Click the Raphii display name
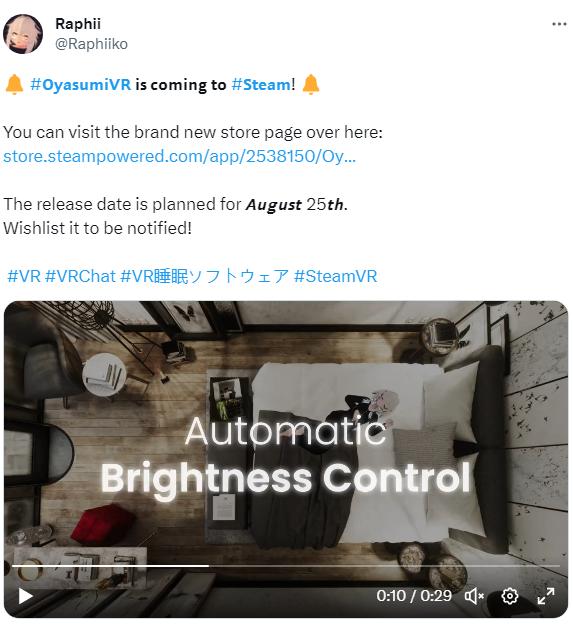Image resolution: width=573 pixels, height=629 pixels. [78, 24]
